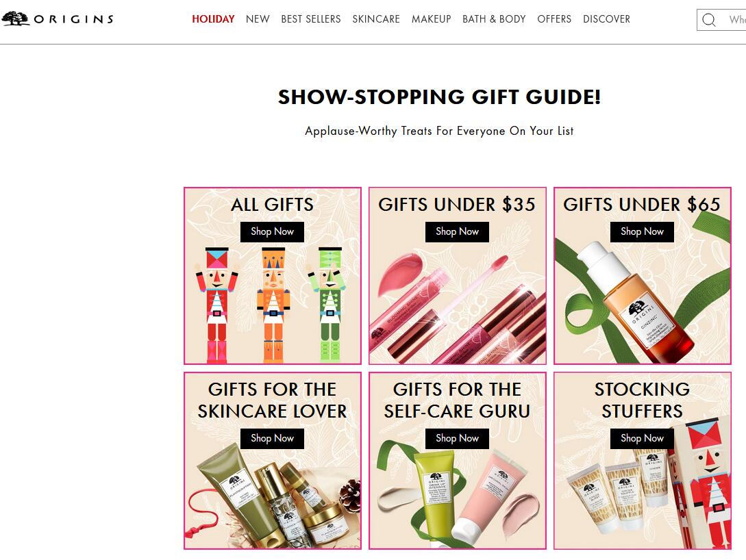
Task: Click the Origins tree logo
Action: tap(15, 18)
